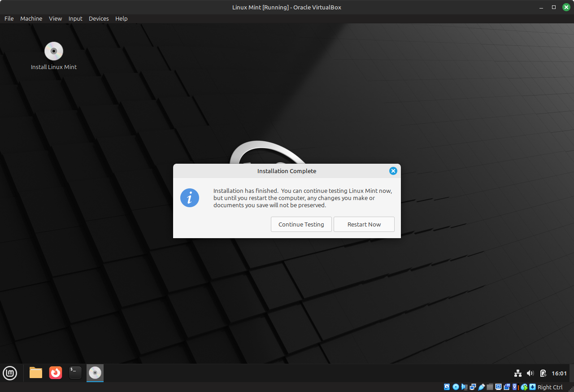Image resolution: width=574 pixels, height=392 pixels.
Task: Click the VirtualBox recording indicator
Action: click(507, 387)
